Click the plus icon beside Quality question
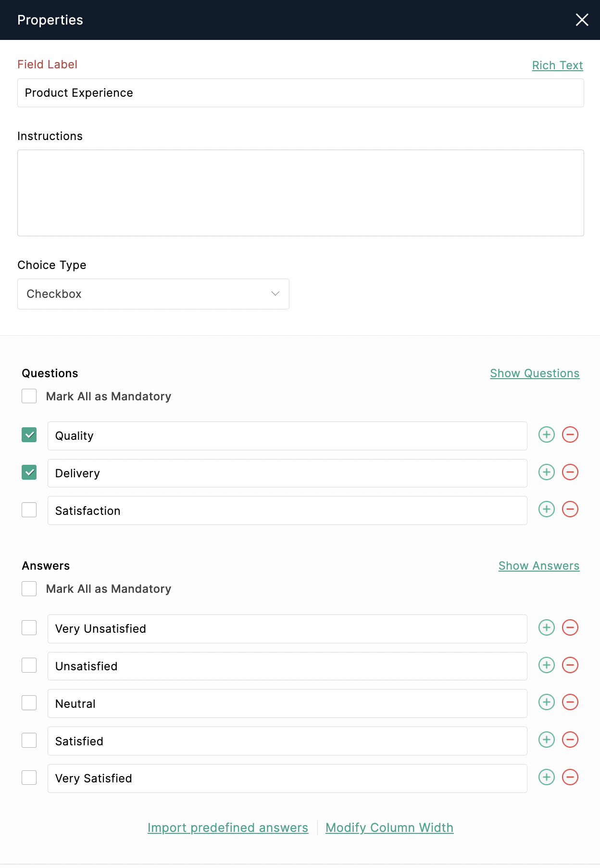 point(546,435)
